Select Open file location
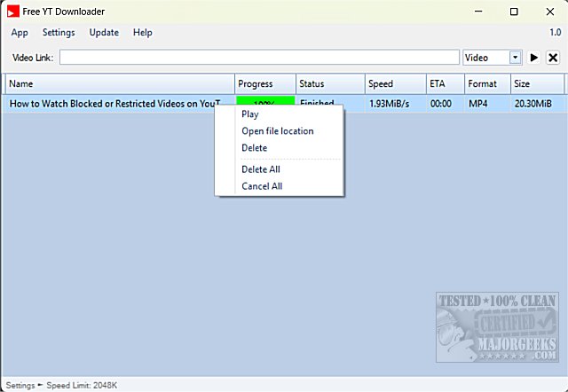This screenshot has width=568, height=392. point(279,131)
